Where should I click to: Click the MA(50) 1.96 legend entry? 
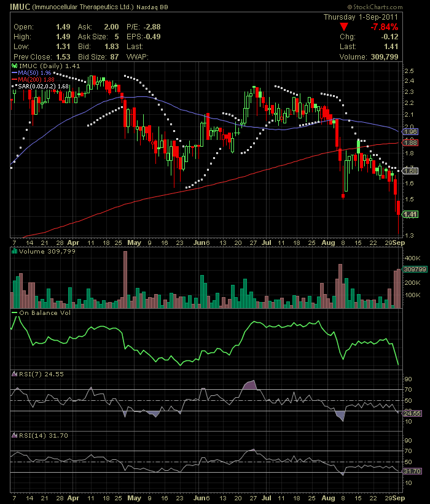coord(31,73)
